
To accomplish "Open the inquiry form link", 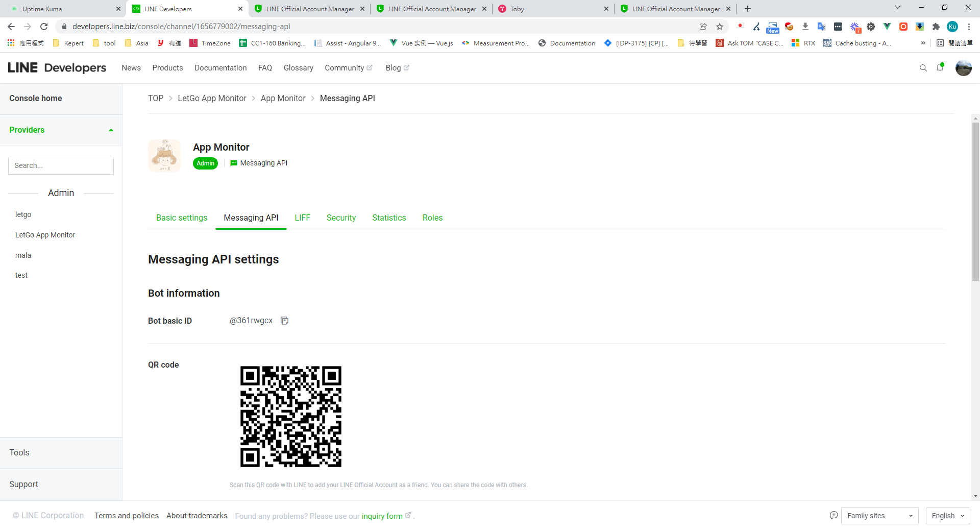I will (382, 516).
